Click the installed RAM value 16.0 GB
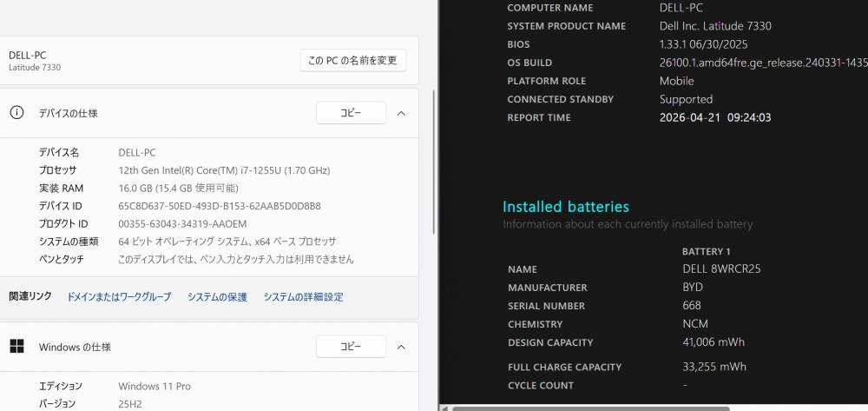Viewport: 868px width, 411px height. 136,189
